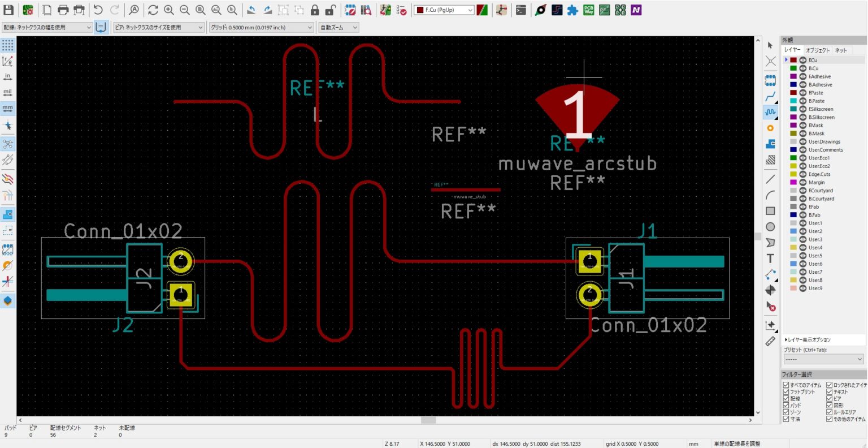Select the Add Vias tool

[770, 128]
